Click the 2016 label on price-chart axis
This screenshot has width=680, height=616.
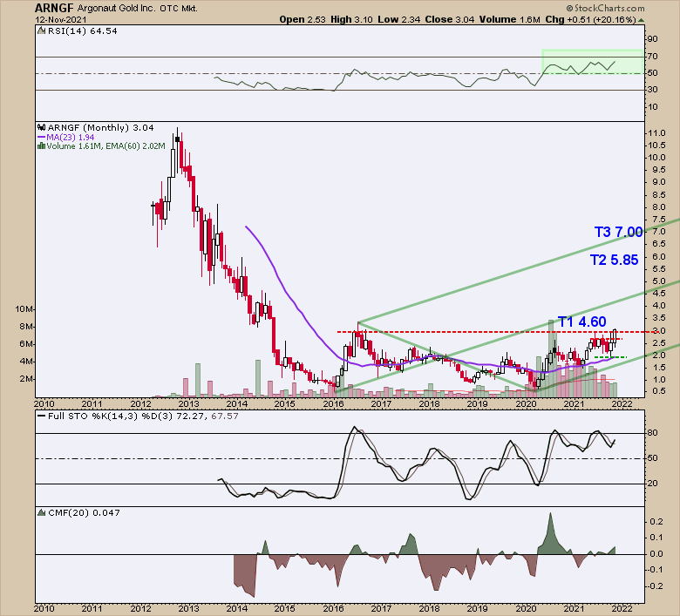pos(333,404)
